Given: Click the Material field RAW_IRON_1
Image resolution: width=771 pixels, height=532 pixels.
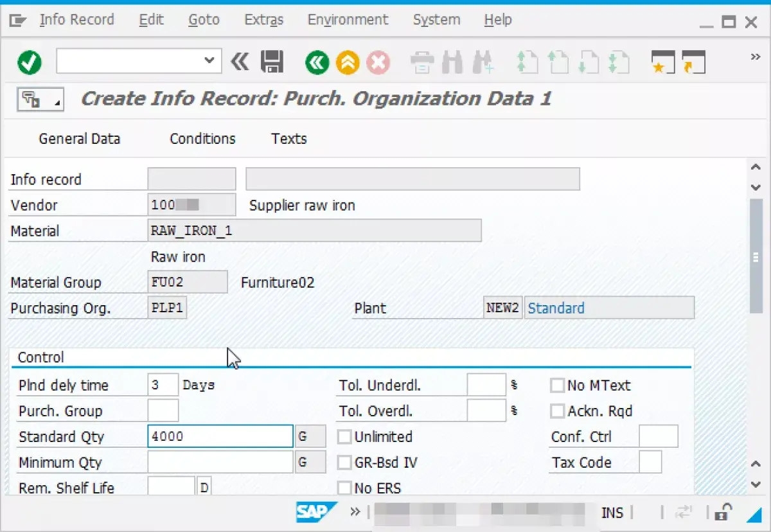Looking at the screenshot, I should [314, 231].
